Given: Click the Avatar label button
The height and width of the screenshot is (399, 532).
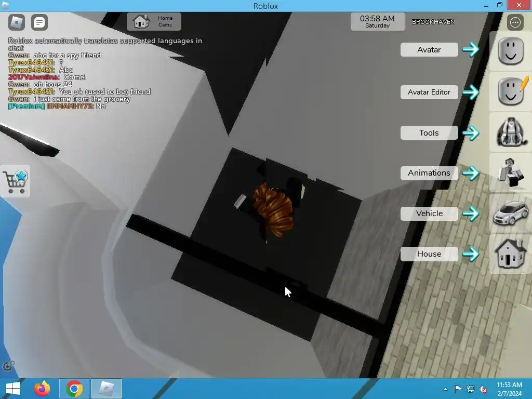Looking at the screenshot, I should tap(429, 49).
